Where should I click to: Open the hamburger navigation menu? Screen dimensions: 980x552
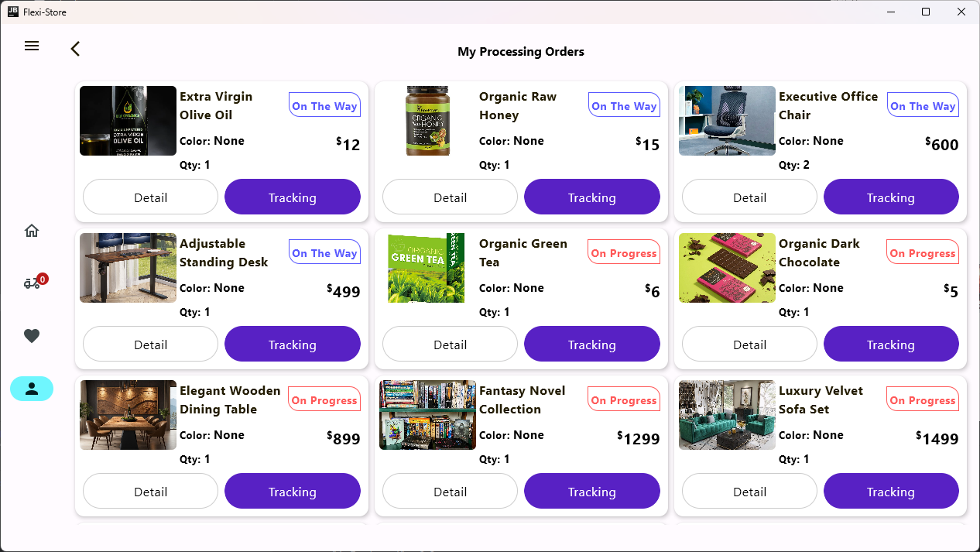point(32,46)
